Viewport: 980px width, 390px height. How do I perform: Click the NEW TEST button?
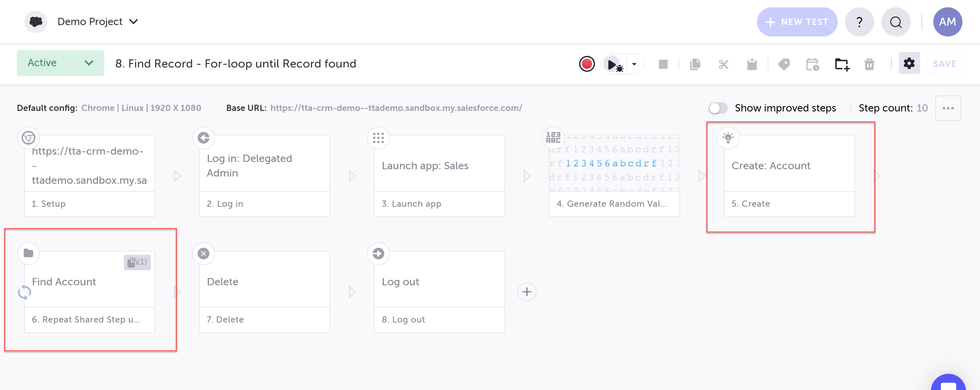point(797,22)
